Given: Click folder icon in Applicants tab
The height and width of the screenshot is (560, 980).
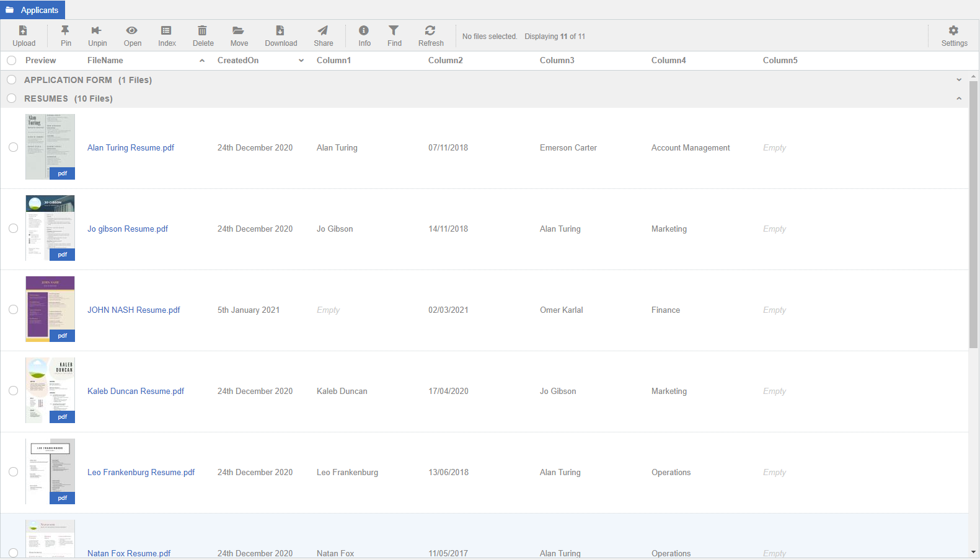Looking at the screenshot, I should coord(10,10).
